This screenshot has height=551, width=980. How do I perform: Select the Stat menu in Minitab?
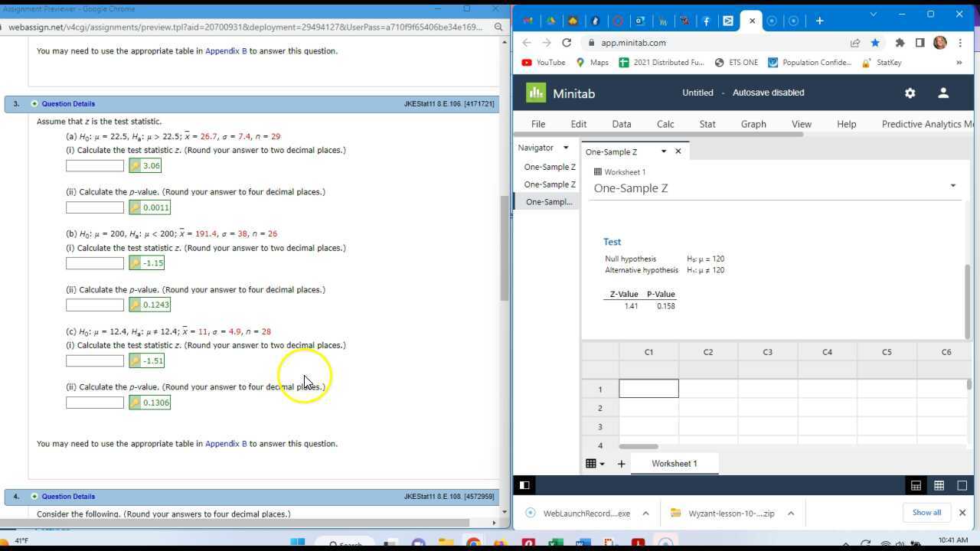coord(707,123)
